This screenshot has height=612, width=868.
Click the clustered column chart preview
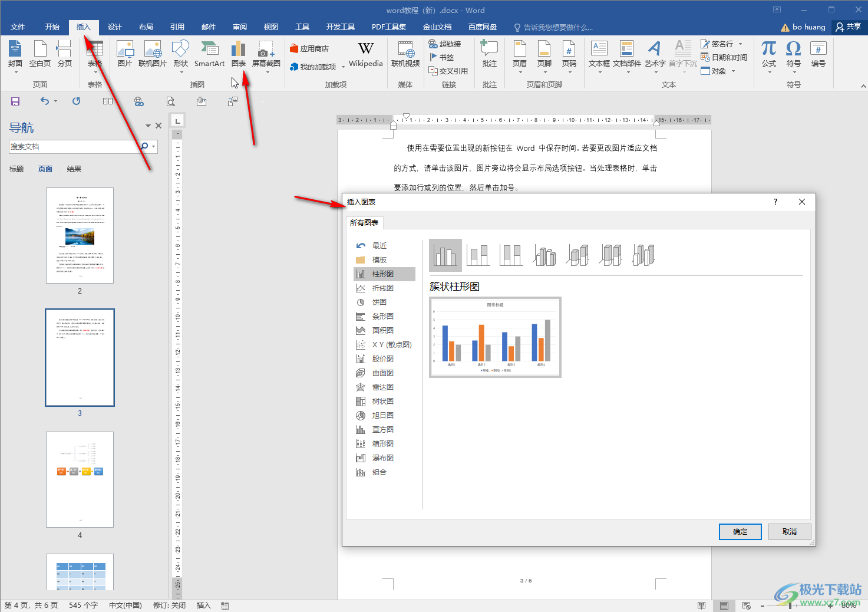(x=495, y=337)
